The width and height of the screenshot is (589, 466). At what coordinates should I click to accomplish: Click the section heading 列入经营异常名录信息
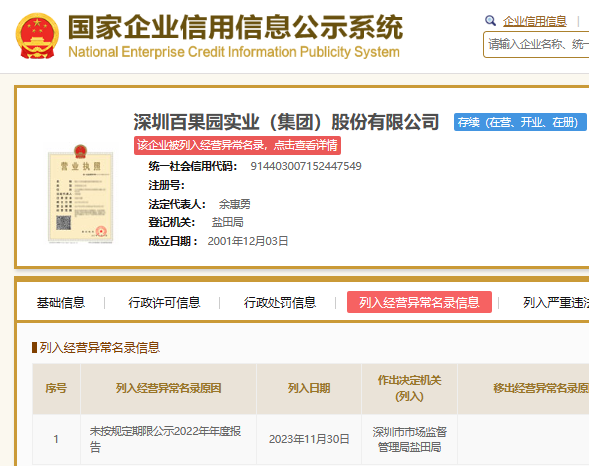point(100,348)
